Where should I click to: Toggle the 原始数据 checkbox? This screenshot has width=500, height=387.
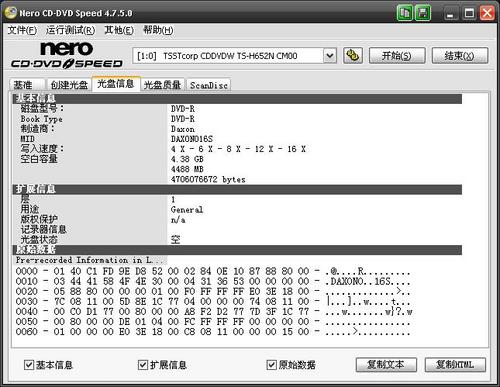(271, 365)
